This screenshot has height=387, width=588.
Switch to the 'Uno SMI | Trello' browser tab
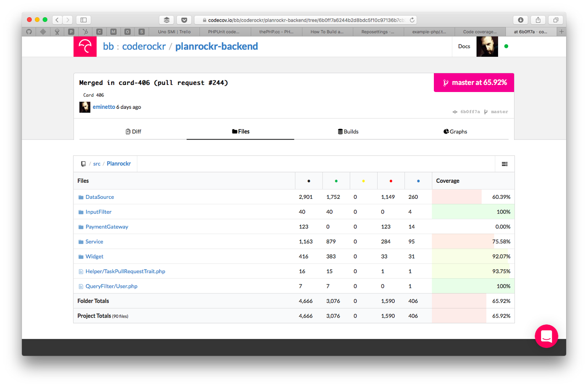174,32
